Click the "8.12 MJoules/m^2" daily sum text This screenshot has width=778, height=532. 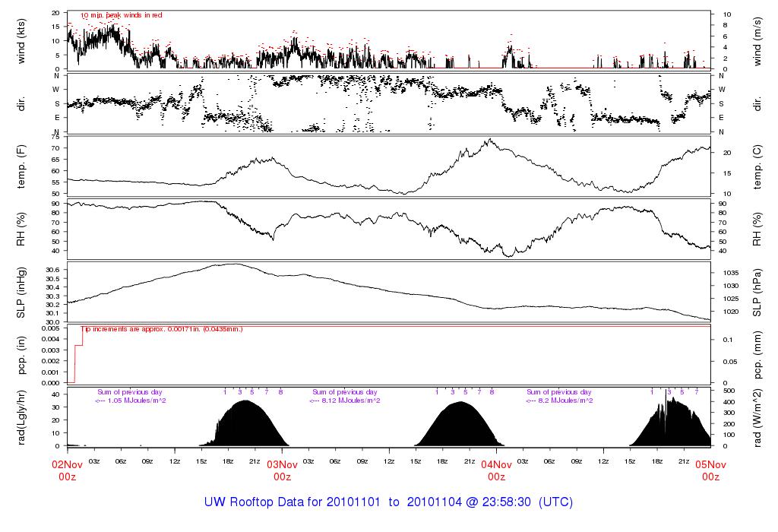(351, 401)
